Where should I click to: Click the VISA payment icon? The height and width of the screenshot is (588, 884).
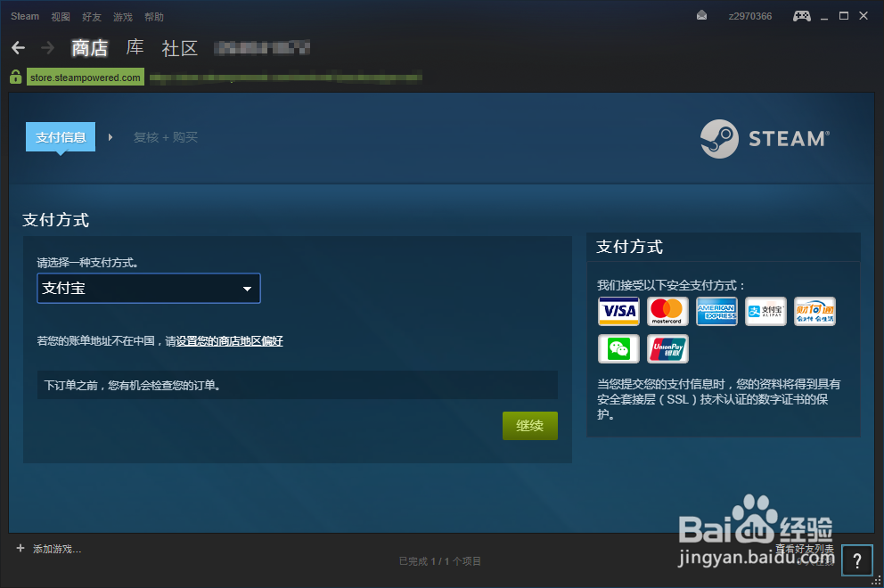tap(618, 311)
